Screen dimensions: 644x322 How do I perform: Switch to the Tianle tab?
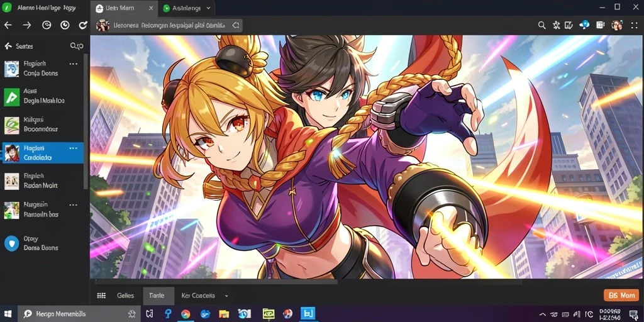click(x=158, y=296)
